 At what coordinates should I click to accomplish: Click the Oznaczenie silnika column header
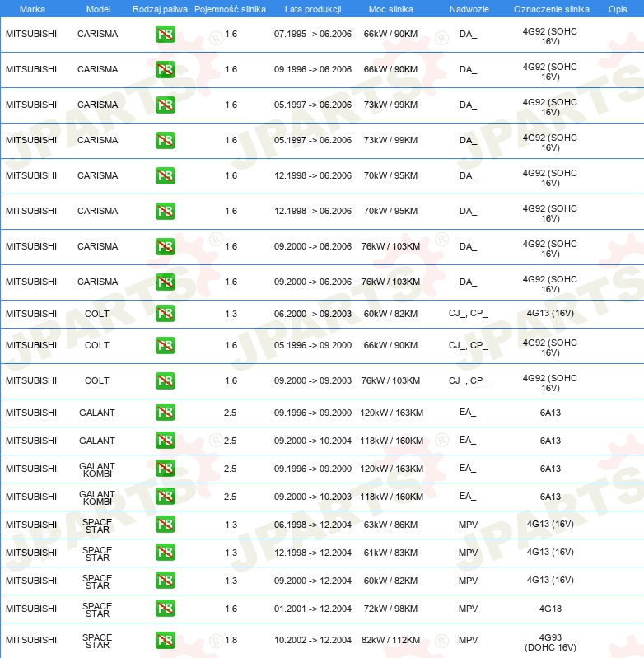click(x=551, y=9)
